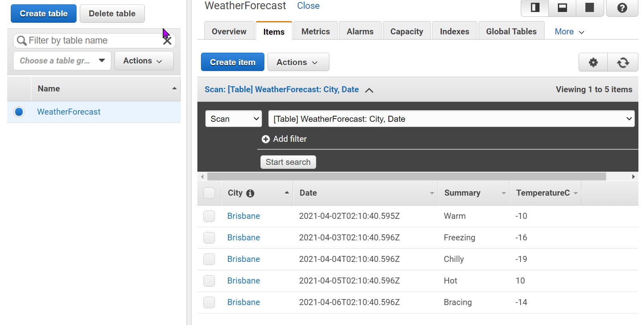The height and width of the screenshot is (325, 644).
Task: Tick the checkbox for the Freezing Brisbane row
Action: coord(209,238)
